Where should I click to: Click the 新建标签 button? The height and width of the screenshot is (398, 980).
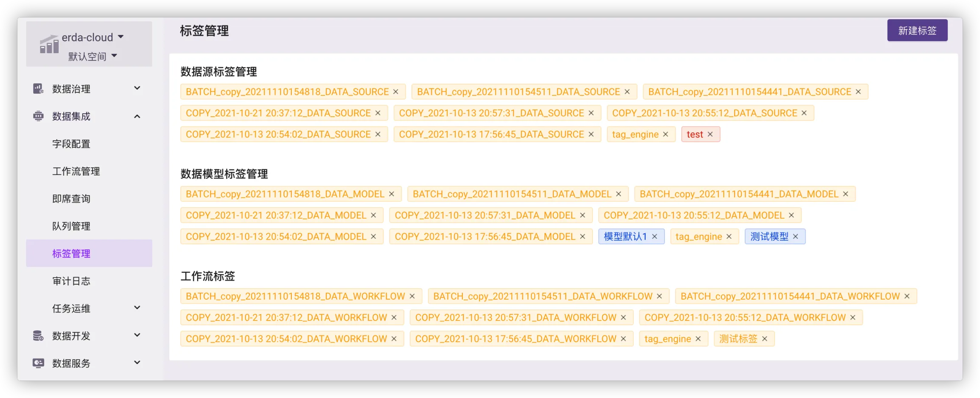[x=917, y=31]
